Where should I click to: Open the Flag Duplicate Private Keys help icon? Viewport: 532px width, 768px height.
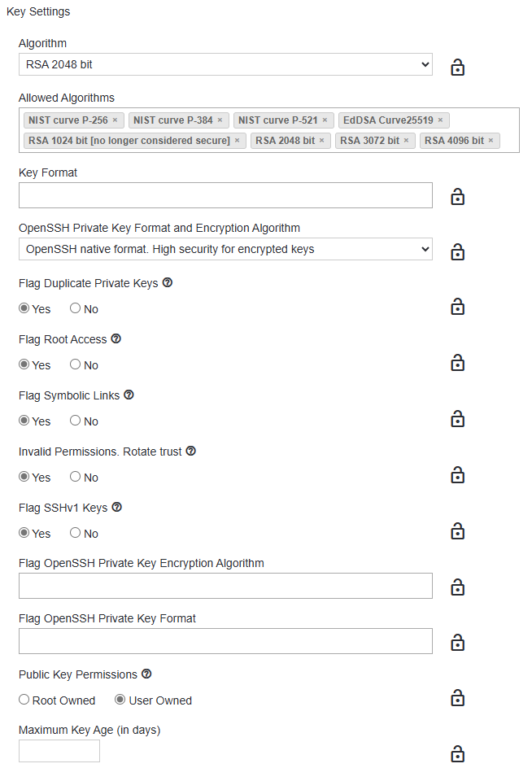[167, 282]
